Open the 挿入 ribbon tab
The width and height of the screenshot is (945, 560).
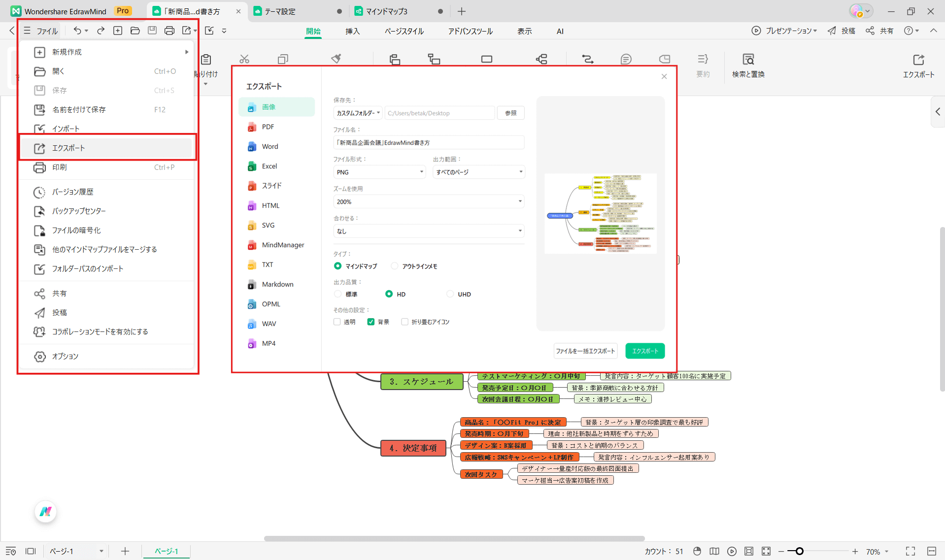pyautogui.click(x=352, y=31)
